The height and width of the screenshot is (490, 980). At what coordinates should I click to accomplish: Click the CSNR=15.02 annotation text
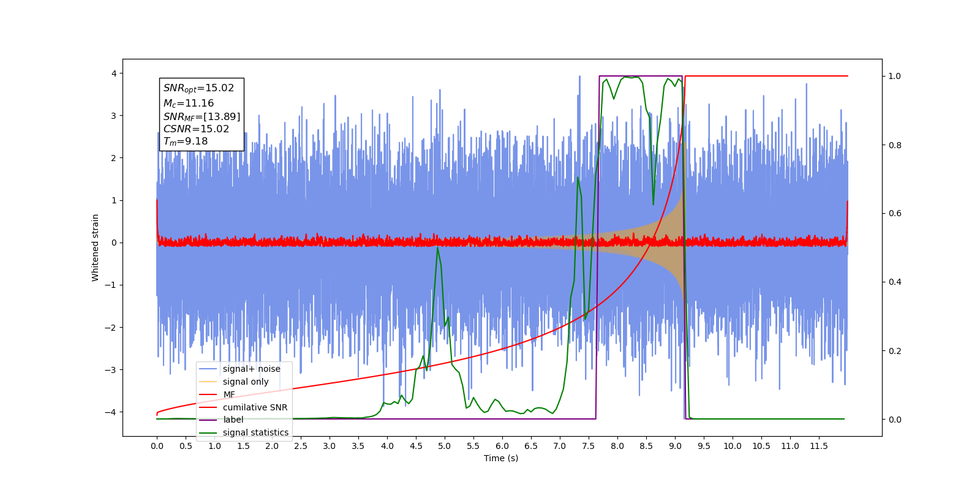pos(196,129)
